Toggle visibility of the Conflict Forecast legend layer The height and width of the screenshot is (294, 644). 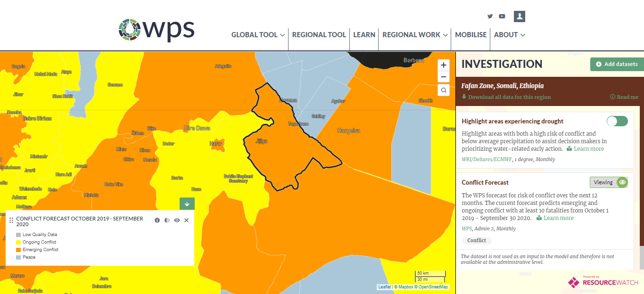[x=177, y=220]
